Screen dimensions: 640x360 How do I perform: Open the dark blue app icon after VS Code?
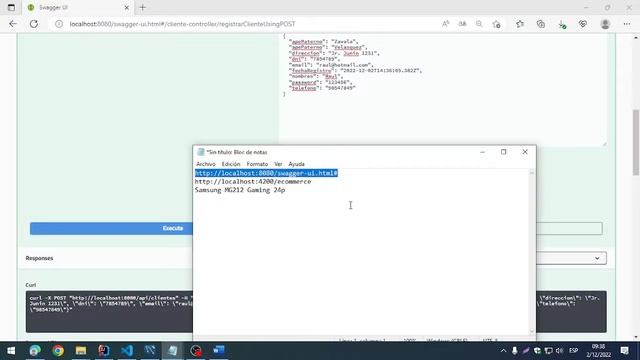pyautogui.click(x=150, y=351)
